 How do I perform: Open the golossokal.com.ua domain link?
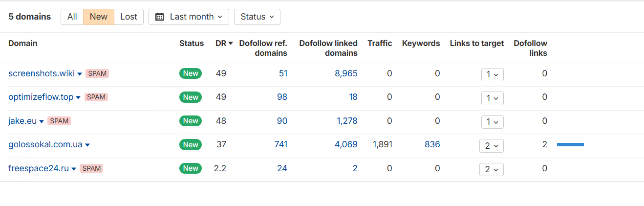[45, 144]
